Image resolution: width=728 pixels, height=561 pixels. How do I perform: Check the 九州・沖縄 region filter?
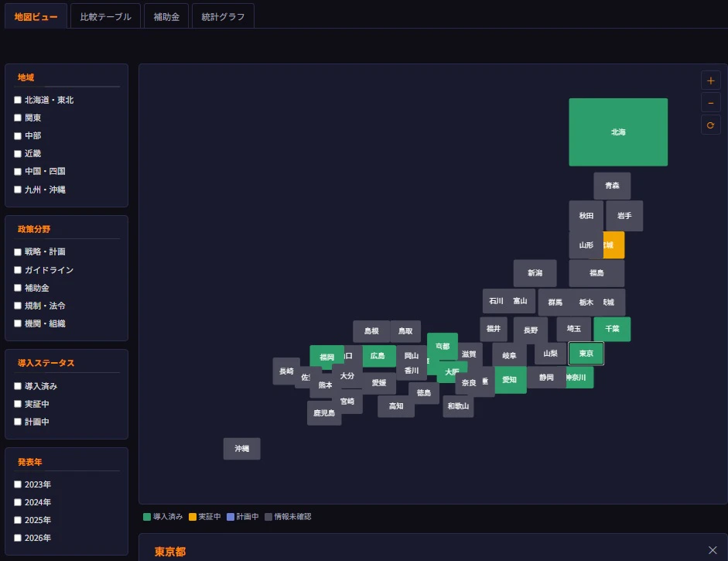pyautogui.click(x=18, y=190)
